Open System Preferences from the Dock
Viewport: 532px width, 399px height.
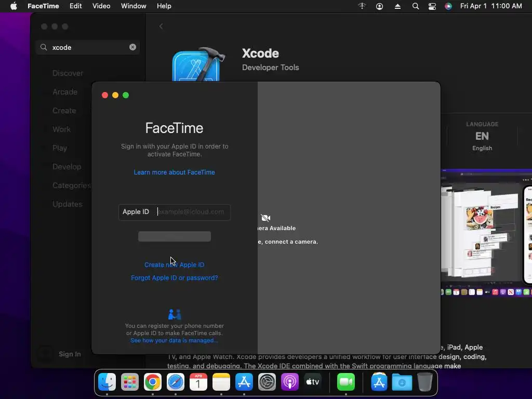[x=267, y=382]
